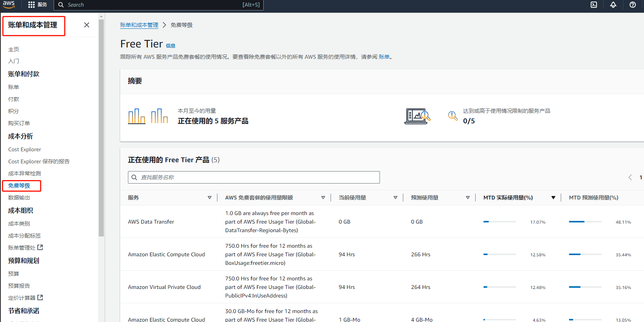Click external link icon next to 账单管理处
The height and width of the screenshot is (322, 644).
[40, 247]
